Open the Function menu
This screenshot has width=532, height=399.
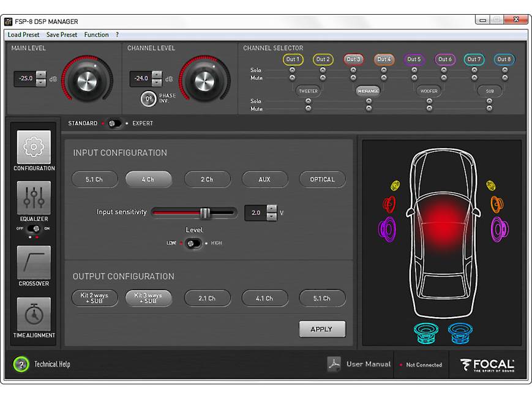pyautogui.click(x=96, y=35)
